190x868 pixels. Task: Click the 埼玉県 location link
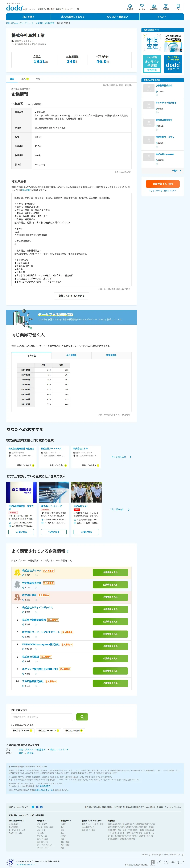pos(30,753)
